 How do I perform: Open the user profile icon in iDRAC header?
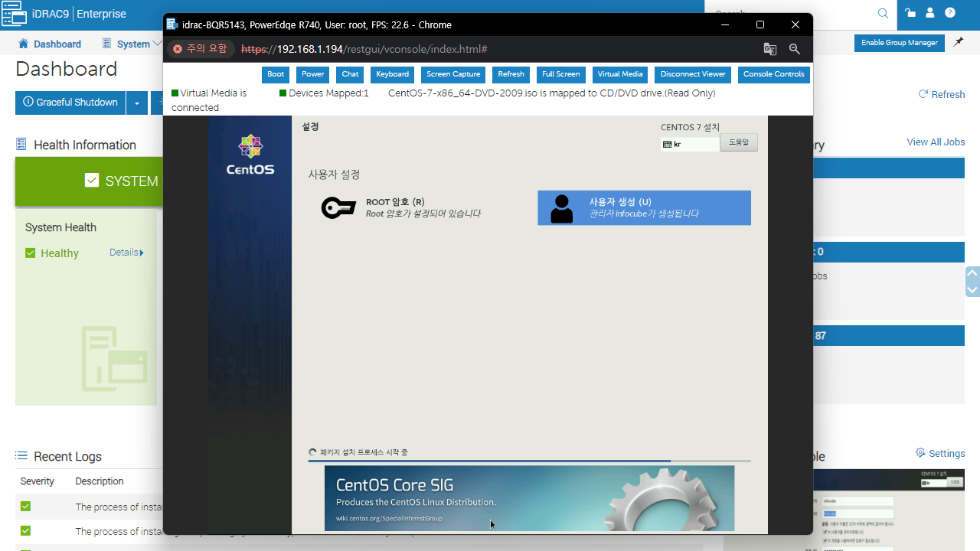tap(930, 13)
